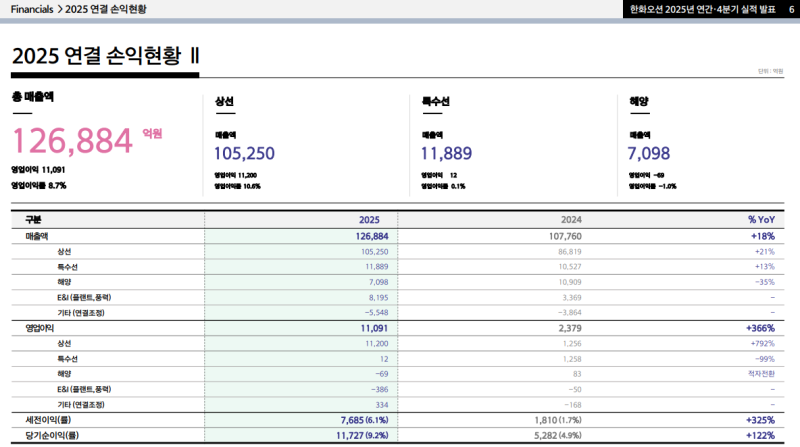Click the 2024 column header in table
The width and height of the screenshot is (800, 447).
[569, 219]
